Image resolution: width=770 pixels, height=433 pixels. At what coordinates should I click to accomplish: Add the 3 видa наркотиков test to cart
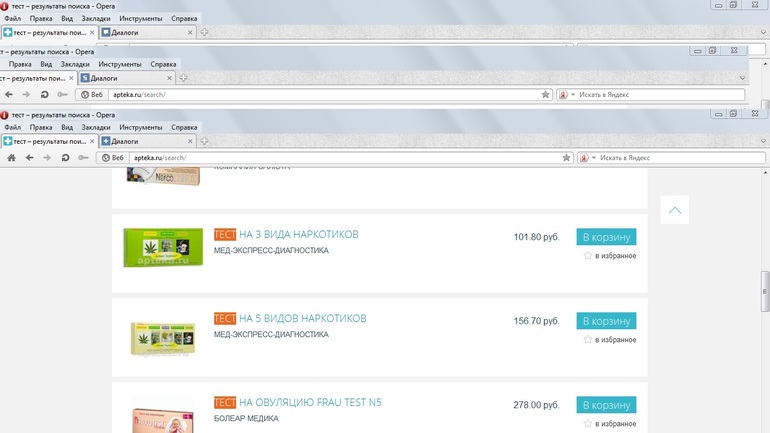[606, 237]
